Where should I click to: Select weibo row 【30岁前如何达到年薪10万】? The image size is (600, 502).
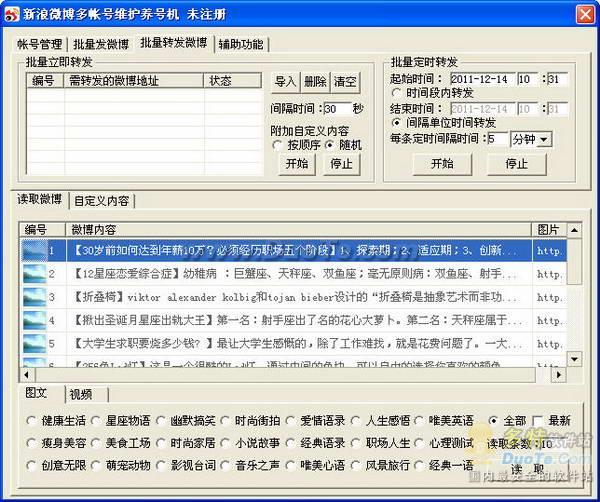coord(293,251)
